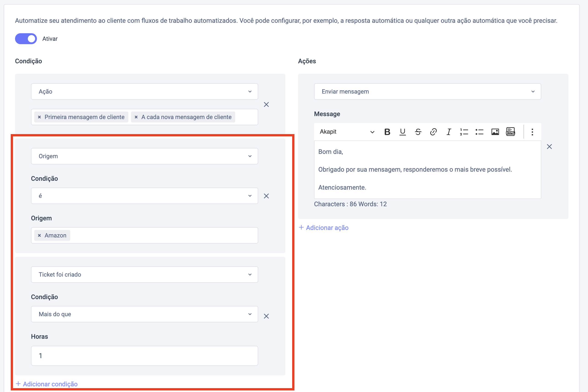
Task: Open the Akapit paragraph style dropdown
Action: tap(347, 132)
